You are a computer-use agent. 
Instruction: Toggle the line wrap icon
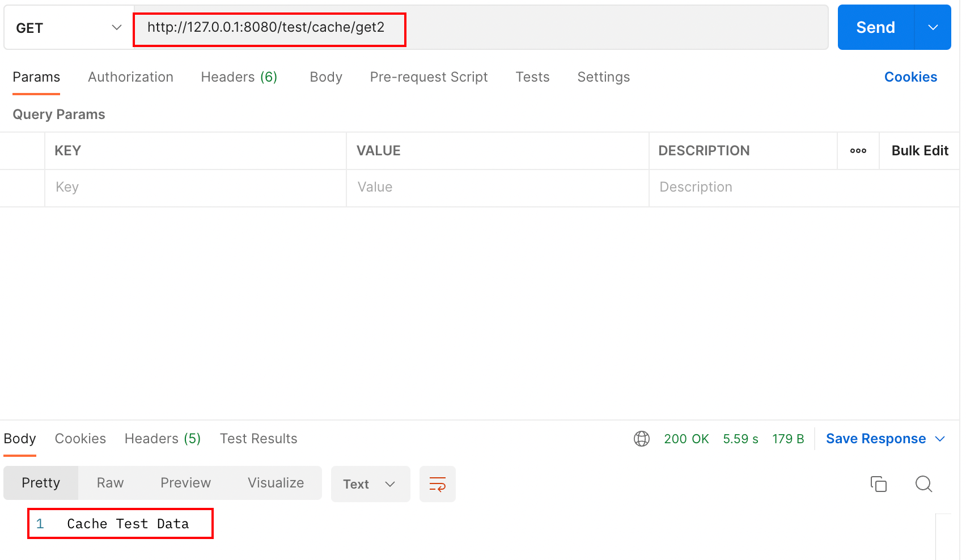pos(437,484)
